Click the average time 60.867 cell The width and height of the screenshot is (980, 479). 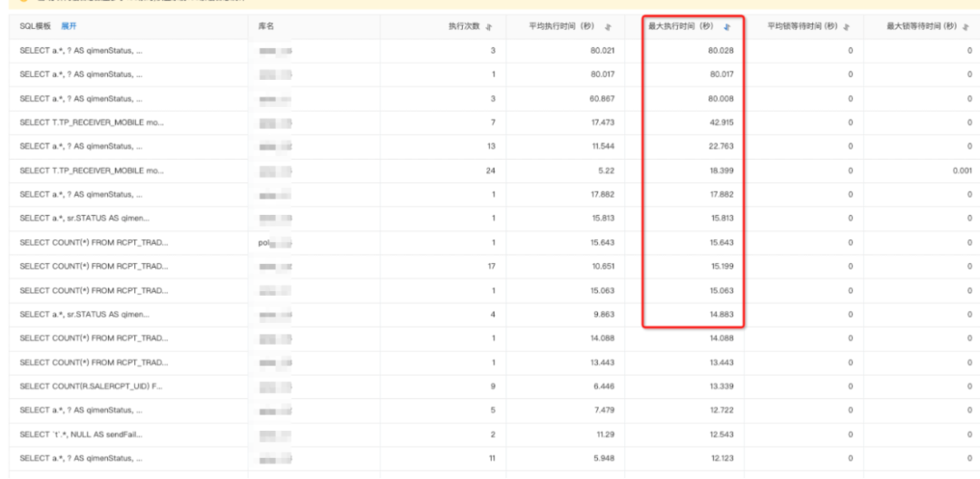coord(603,99)
